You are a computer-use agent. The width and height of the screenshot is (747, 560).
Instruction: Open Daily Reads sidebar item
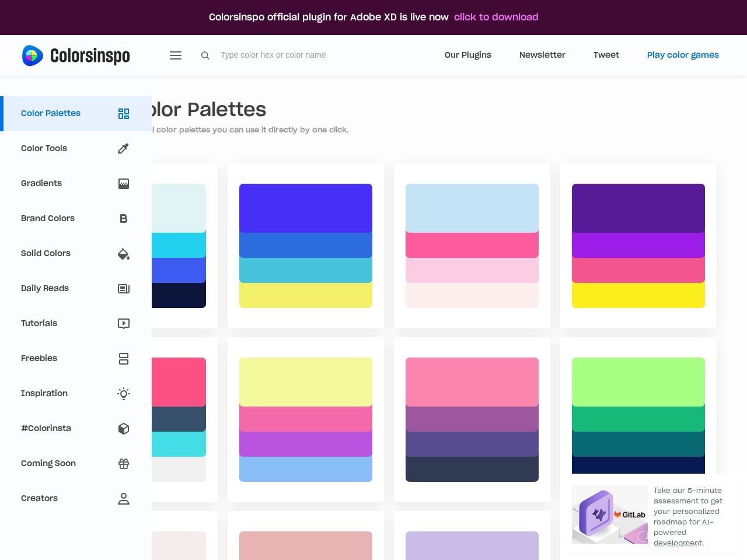[76, 289]
